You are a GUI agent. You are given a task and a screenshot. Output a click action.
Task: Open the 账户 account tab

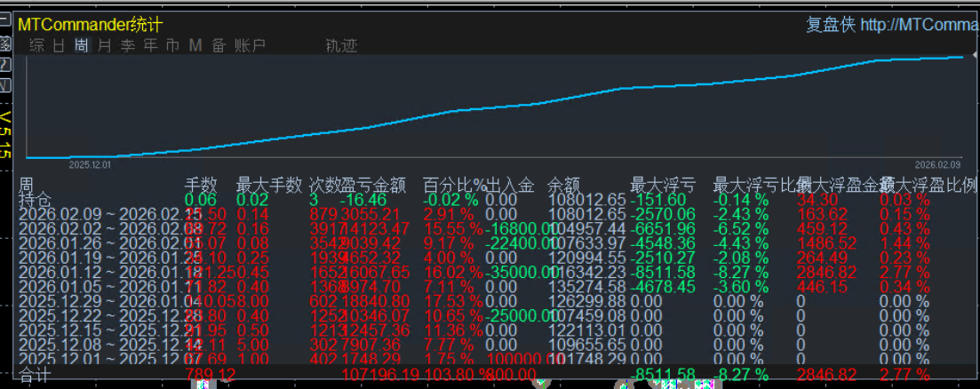(250, 45)
